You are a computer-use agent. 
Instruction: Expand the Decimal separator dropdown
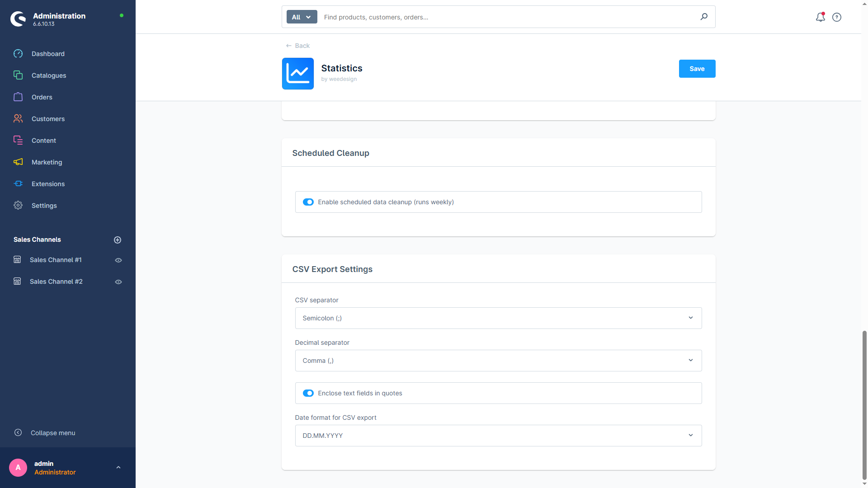[x=498, y=361]
